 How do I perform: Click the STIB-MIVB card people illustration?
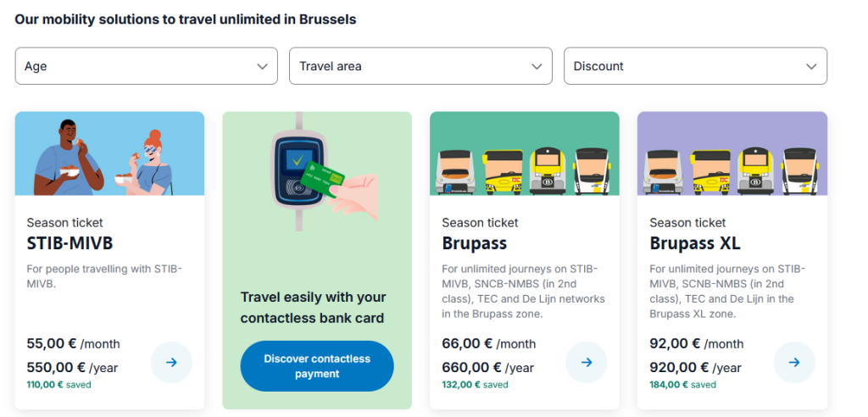109,153
